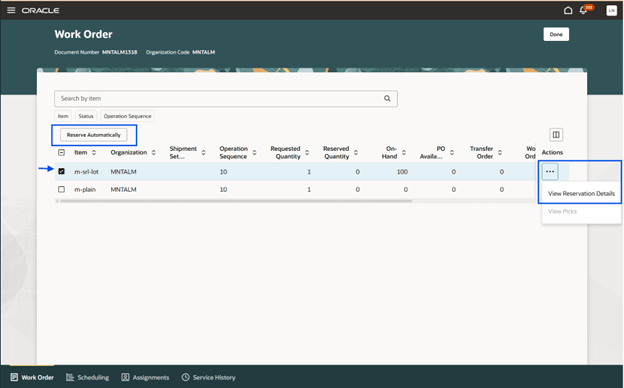Sort by Transfer Order column
The image size is (624, 388).
click(500, 152)
